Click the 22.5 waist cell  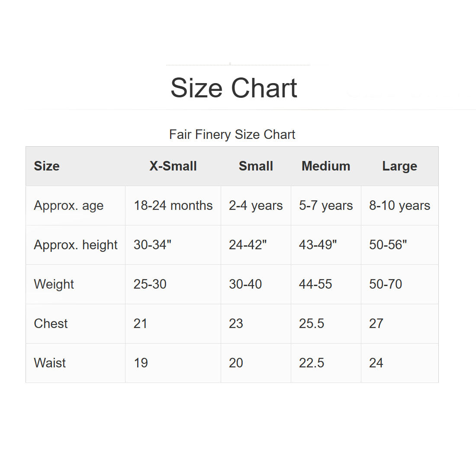pos(312,363)
